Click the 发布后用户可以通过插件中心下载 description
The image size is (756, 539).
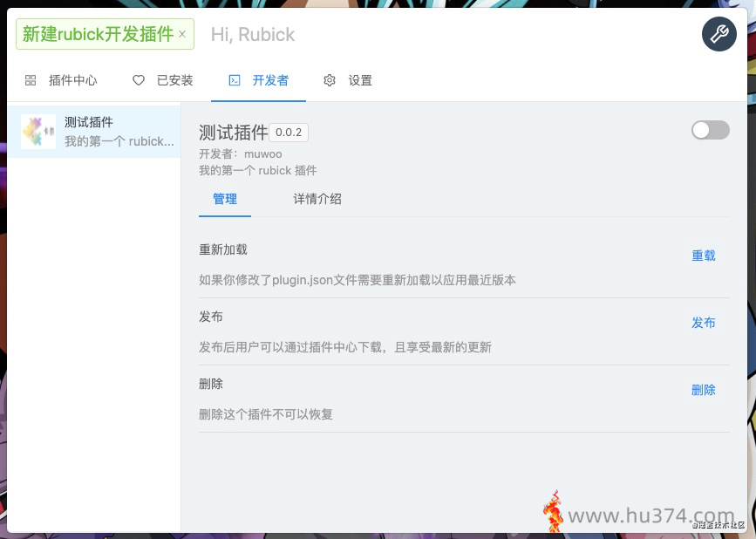pos(345,347)
